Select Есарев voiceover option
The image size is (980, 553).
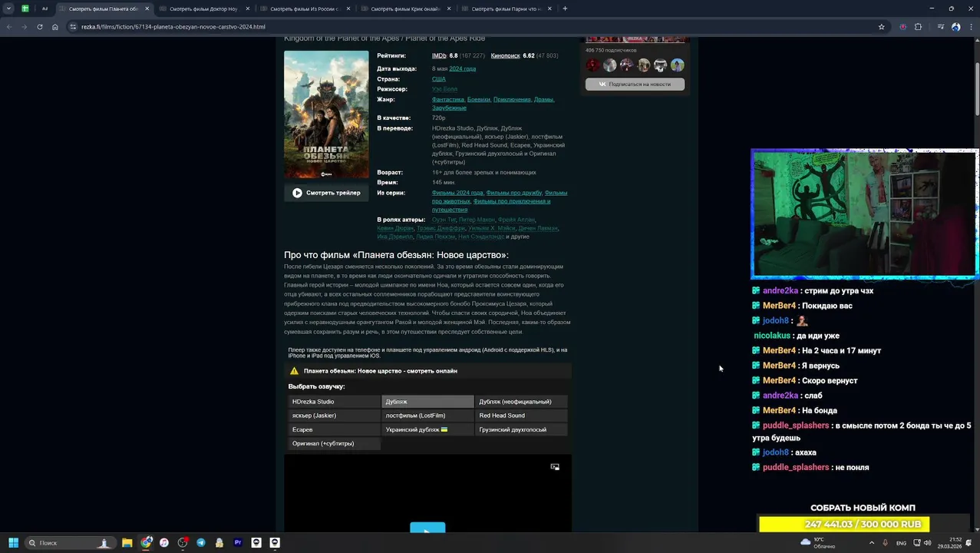[334, 429]
